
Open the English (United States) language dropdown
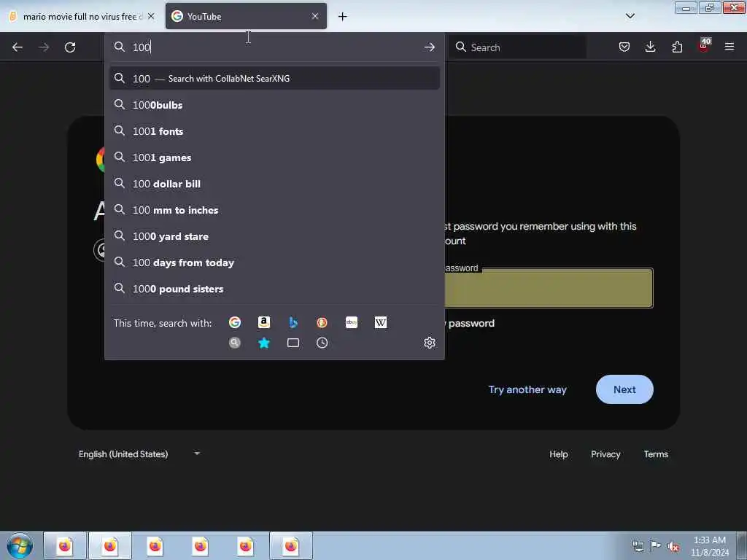click(x=139, y=454)
